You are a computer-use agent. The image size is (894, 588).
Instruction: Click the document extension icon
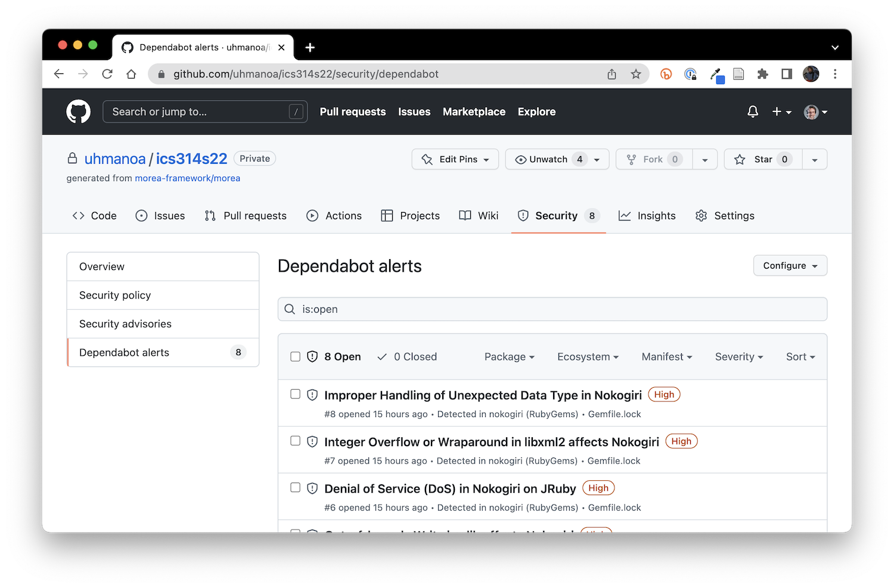click(738, 74)
